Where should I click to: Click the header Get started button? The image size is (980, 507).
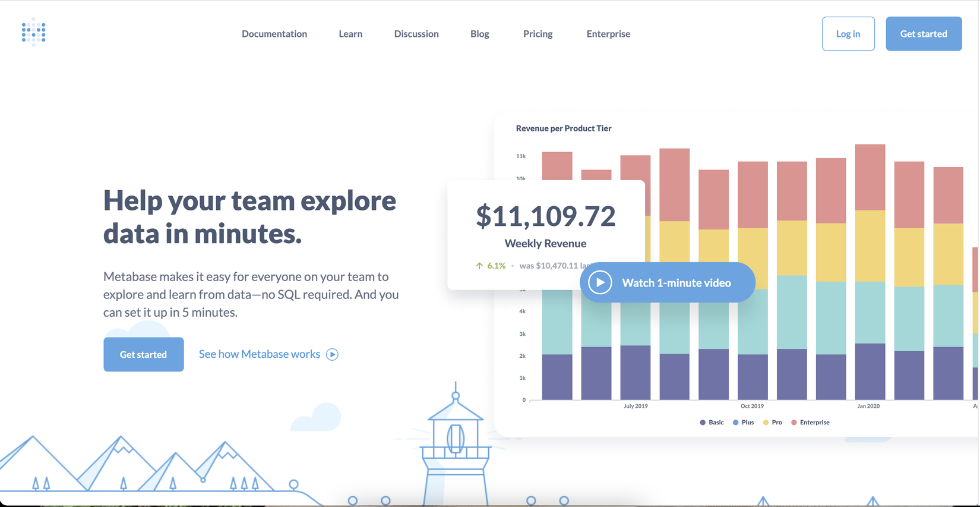click(x=924, y=34)
